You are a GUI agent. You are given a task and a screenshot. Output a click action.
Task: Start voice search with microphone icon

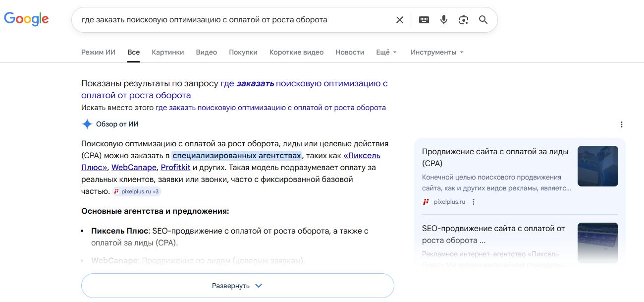[x=444, y=20]
